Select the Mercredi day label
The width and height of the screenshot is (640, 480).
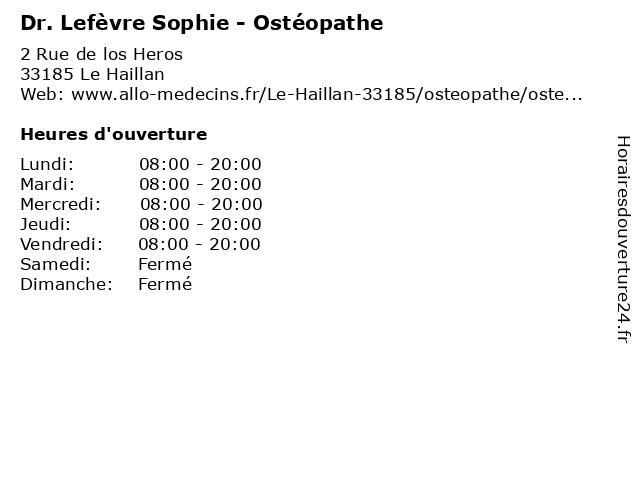60,204
